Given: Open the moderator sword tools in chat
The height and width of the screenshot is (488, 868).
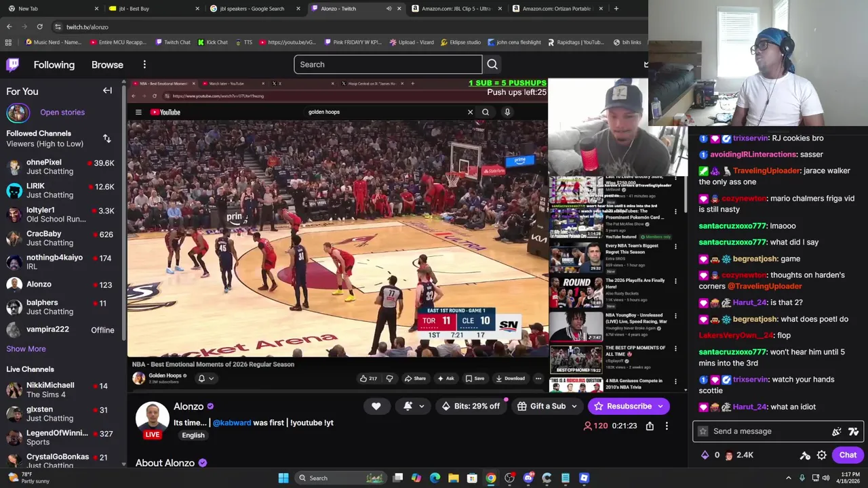Looking at the screenshot, I should pos(805,455).
